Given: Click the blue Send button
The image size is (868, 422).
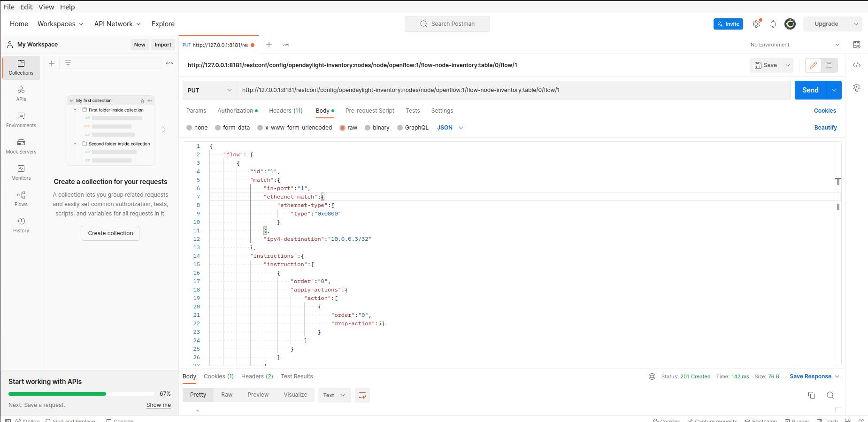Looking at the screenshot, I should (810, 90).
